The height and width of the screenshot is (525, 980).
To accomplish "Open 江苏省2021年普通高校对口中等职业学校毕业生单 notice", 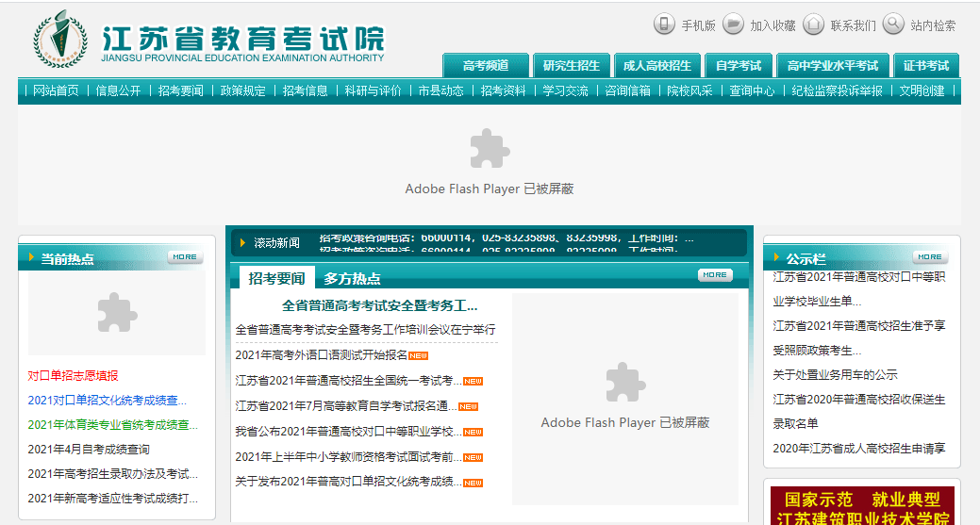I will 859,288.
